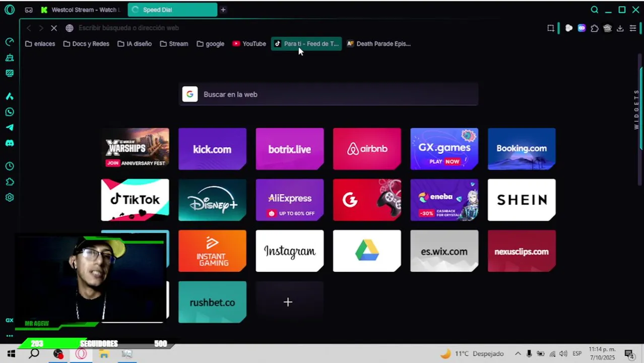
Task: Open GX Cleaner icon in sidebar
Action: [9, 57]
